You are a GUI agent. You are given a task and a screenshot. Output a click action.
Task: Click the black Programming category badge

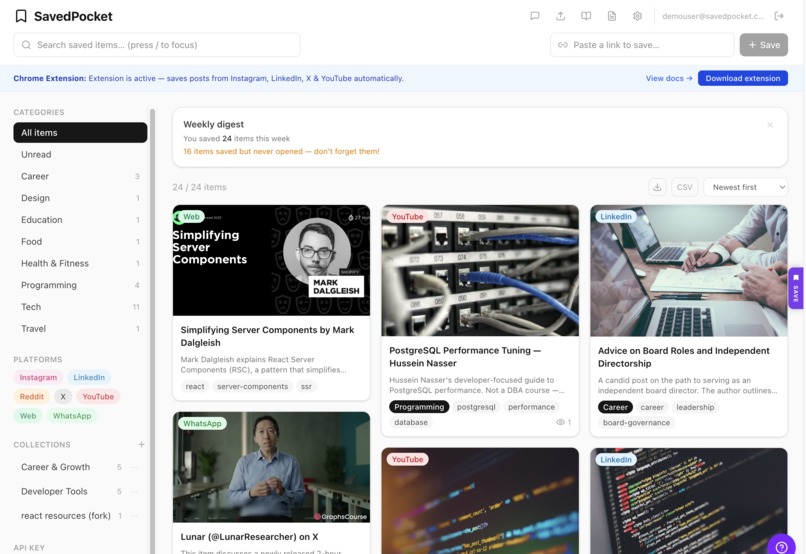[419, 407]
